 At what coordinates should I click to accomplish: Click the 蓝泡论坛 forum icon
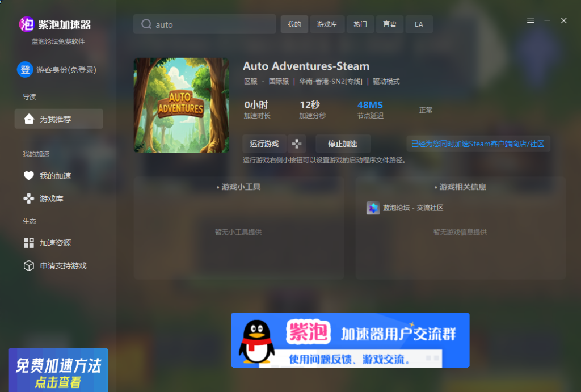tap(373, 208)
